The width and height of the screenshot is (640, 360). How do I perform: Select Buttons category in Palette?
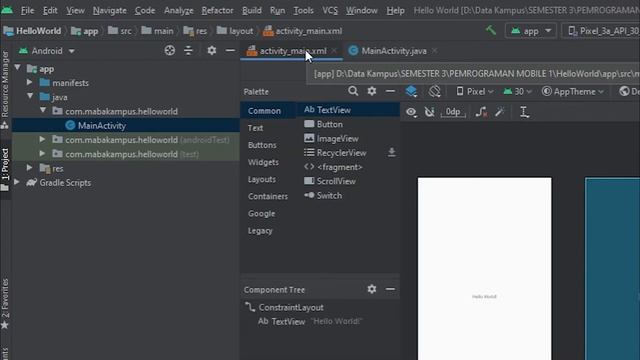(x=262, y=145)
